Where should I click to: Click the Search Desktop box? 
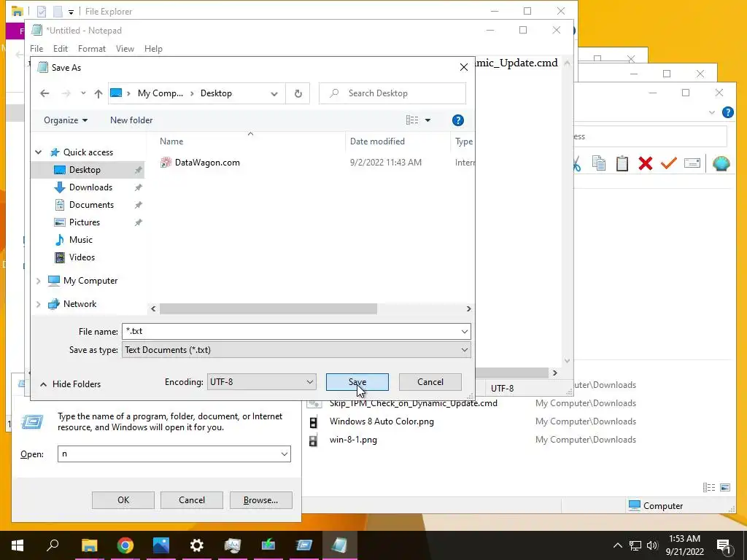[392, 93]
